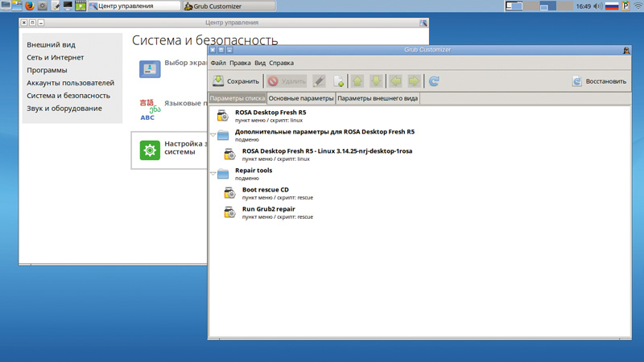Open Звук и оборудование category
The image size is (644, 362).
pyautogui.click(x=64, y=109)
